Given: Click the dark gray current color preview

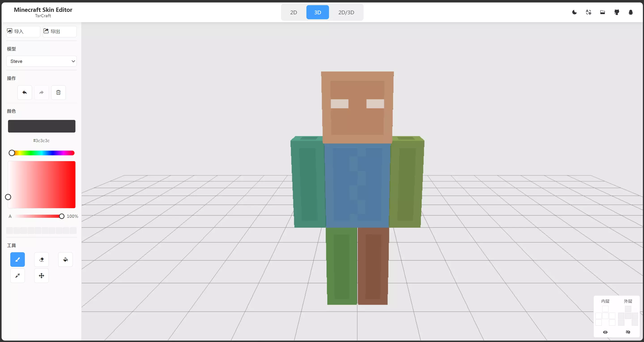Looking at the screenshot, I should [42, 126].
